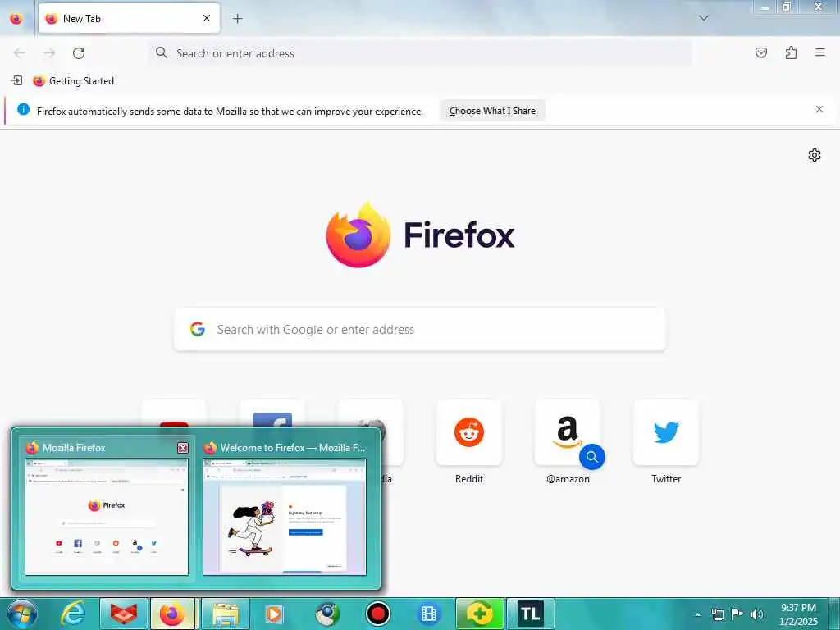Open the Save to Pocket icon
The height and width of the screenshot is (630, 840).
[x=761, y=52]
